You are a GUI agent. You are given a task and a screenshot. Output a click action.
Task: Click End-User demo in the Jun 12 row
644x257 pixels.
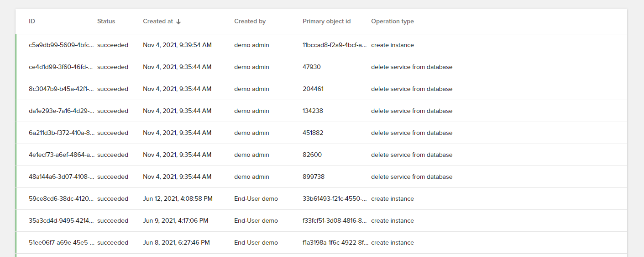256,199
